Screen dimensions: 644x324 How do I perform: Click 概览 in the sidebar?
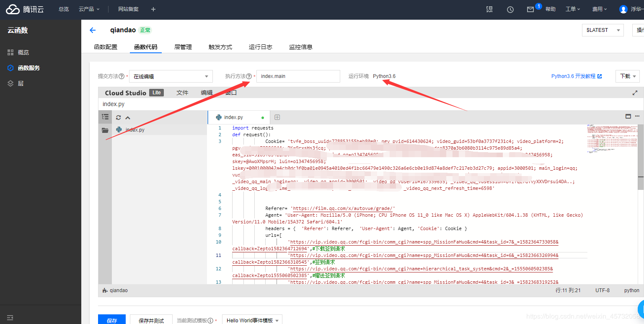[x=23, y=52]
